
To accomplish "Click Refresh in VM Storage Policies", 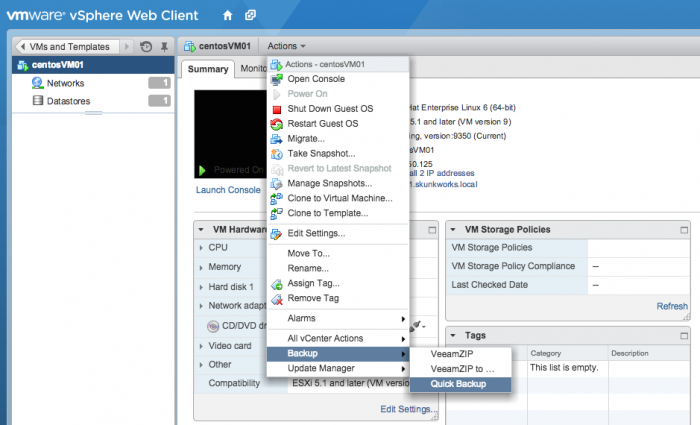I will 672,306.
